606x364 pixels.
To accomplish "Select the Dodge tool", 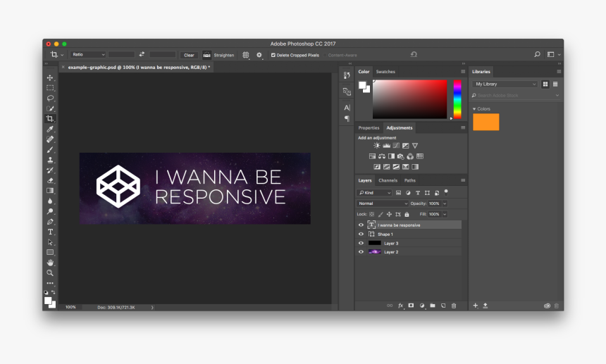I will (50, 211).
